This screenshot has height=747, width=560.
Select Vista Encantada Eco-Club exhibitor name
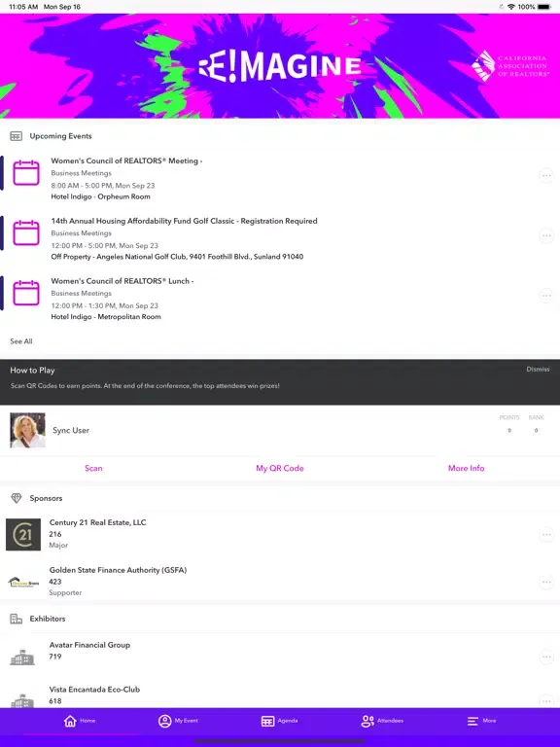click(94, 690)
